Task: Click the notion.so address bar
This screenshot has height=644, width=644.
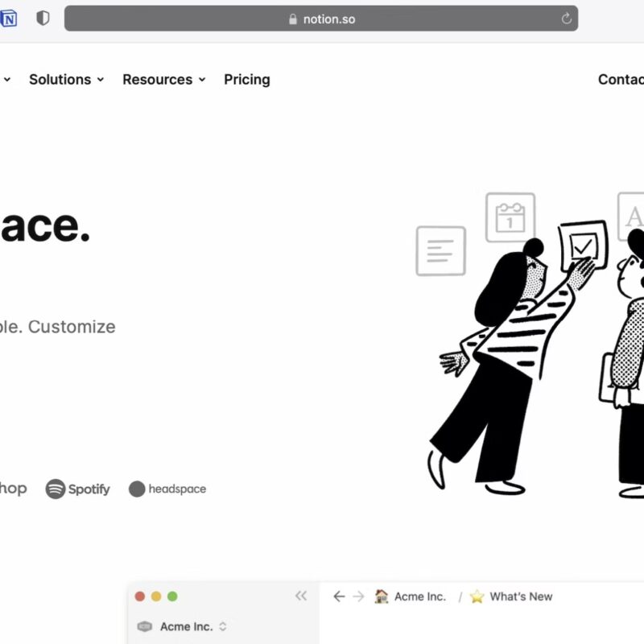Action: pyautogui.click(x=320, y=19)
